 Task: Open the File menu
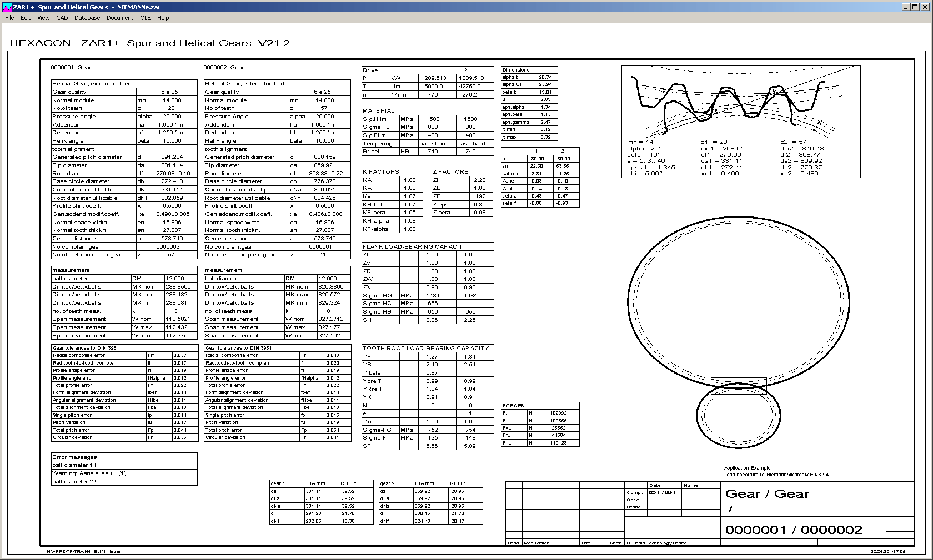[9, 18]
